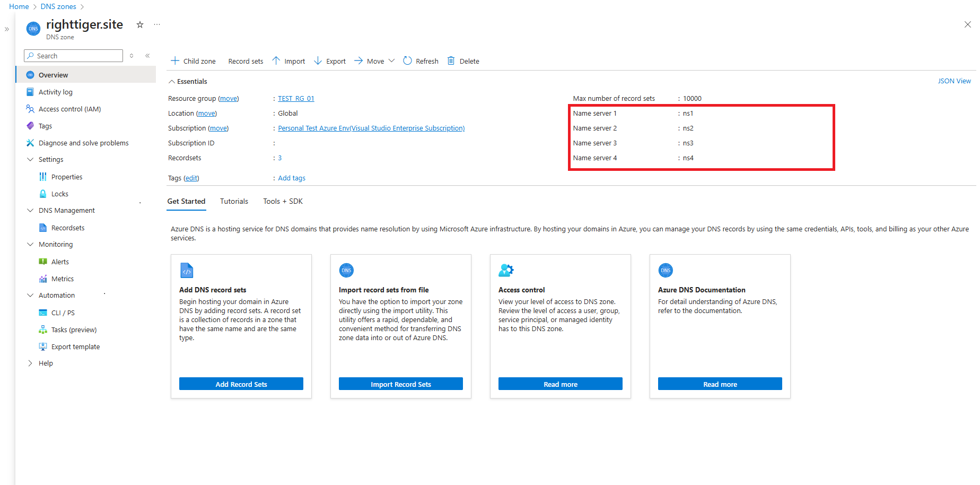Click the Metrics chart icon
The height and width of the screenshot is (485, 980).
pos(43,279)
